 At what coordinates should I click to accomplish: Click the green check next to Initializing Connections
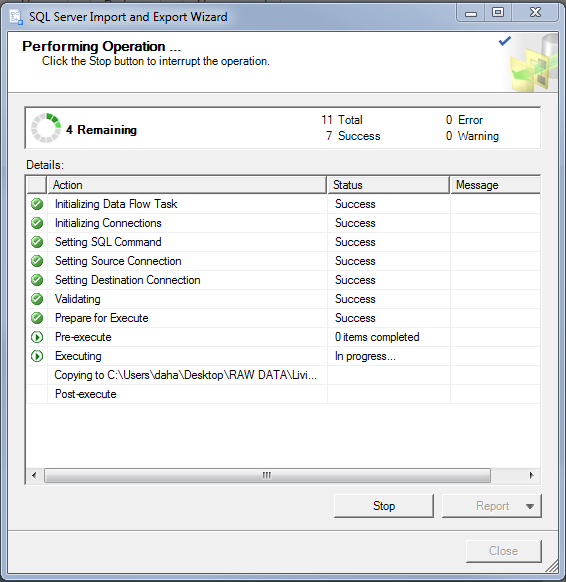37,223
